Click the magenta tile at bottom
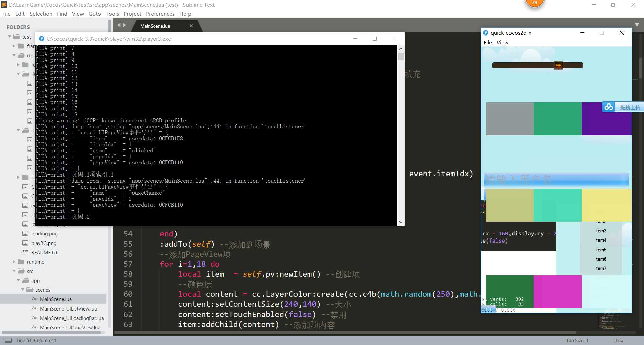 coord(557,292)
